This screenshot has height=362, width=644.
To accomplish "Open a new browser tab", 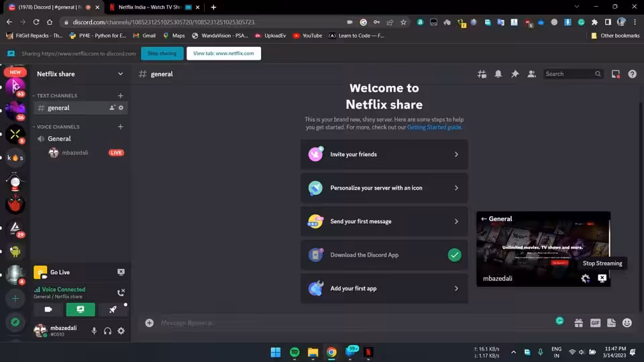I will pyautogui.click(x=213, y=7).
